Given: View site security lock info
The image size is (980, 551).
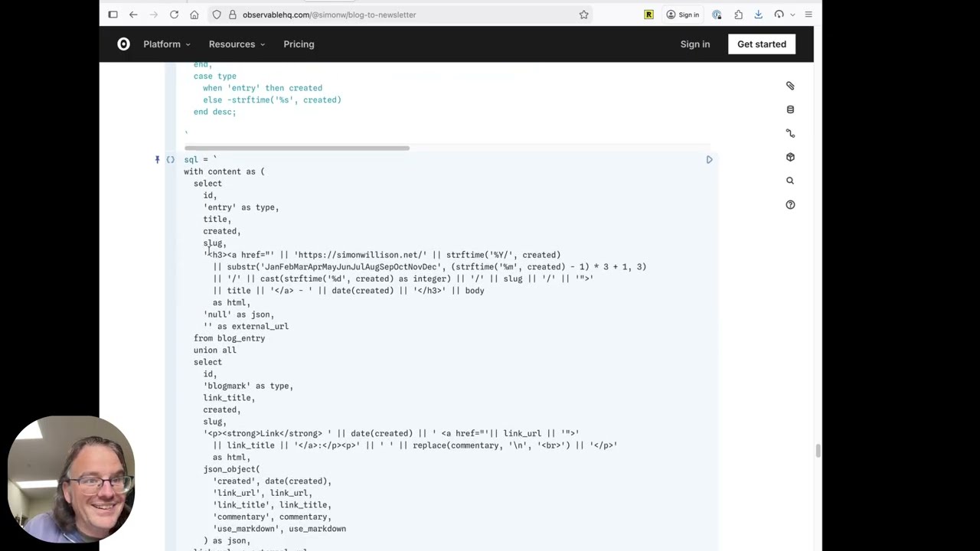Looking at the screenshot, I should (232, 15).
